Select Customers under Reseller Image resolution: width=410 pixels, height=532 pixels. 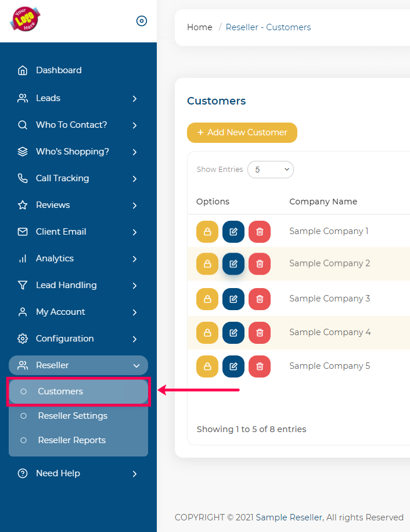coord(60,391)
